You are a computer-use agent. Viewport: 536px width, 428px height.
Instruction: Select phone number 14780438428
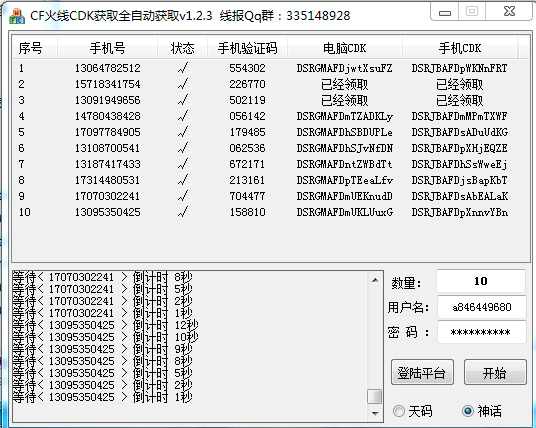tap(108, 116)
